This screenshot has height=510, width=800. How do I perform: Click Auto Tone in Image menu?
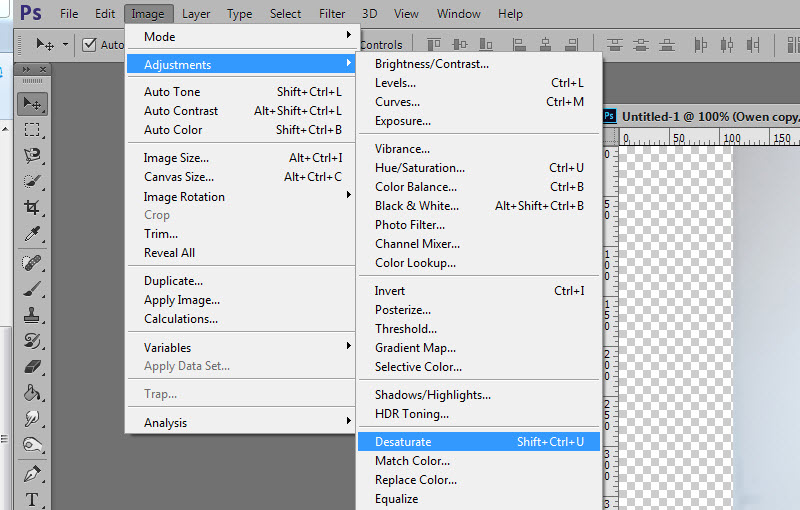pos(240,92)
